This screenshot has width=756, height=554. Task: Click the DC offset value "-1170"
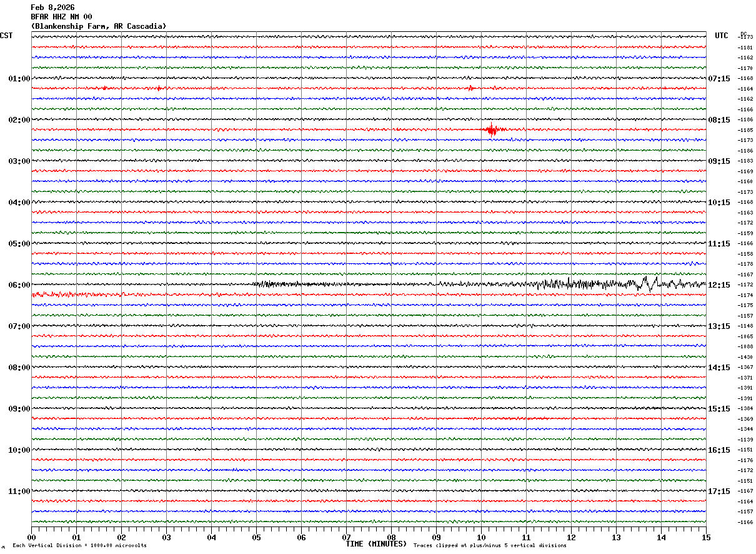(745, 68)
